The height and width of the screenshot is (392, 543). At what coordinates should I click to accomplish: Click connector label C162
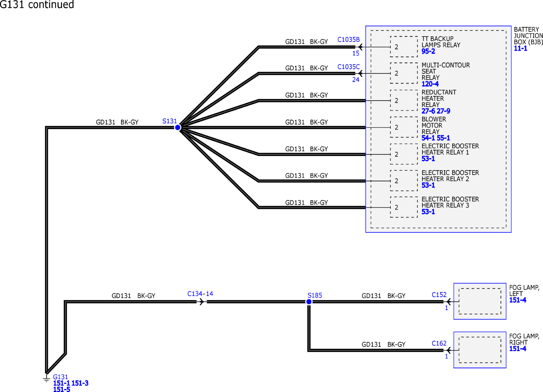(439, 344)
